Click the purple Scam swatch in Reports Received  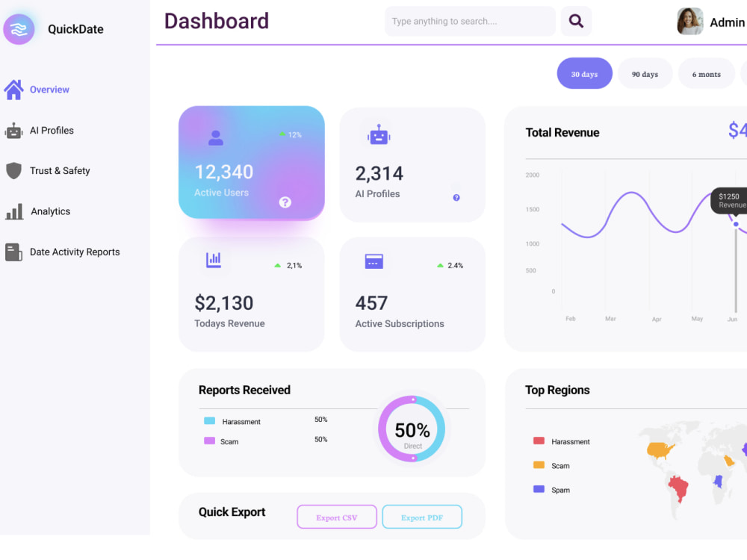coord(210,441)
